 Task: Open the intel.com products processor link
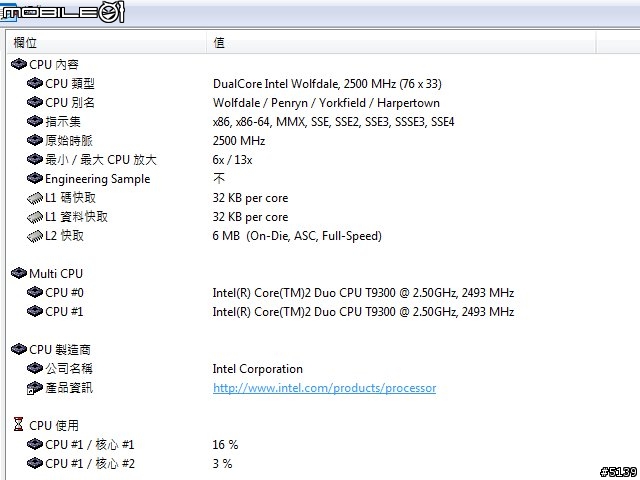(324, 388)
